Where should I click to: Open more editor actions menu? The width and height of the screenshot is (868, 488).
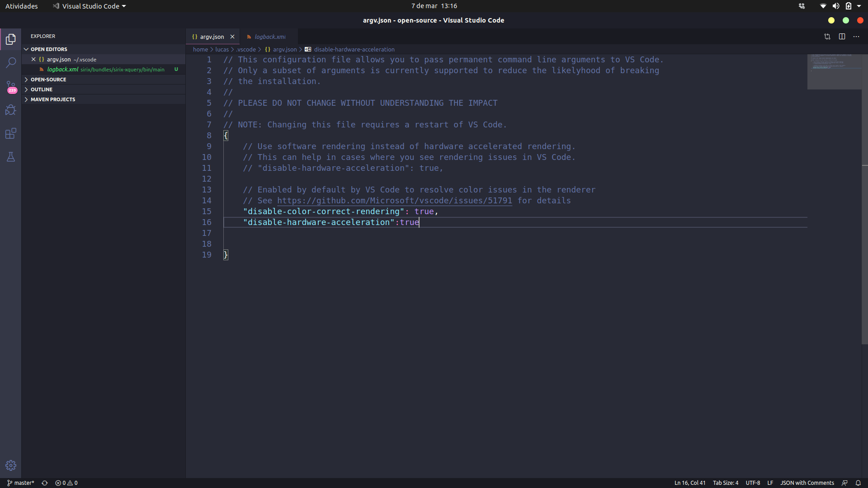point(856,37)
